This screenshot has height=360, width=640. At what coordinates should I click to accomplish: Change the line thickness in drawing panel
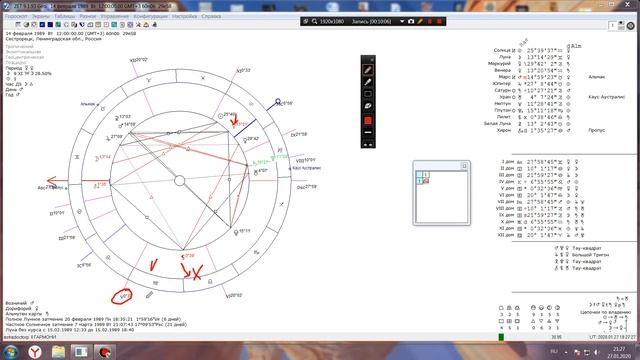coord(368,132)
